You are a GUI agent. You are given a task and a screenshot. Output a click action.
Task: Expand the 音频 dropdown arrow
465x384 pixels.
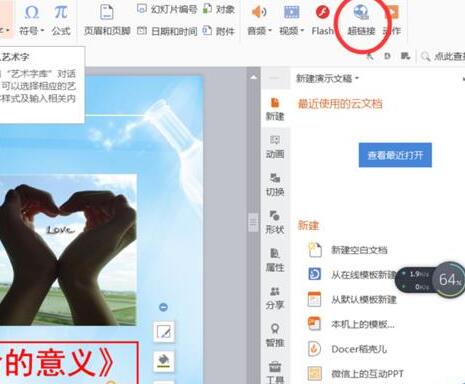point(270,31)
